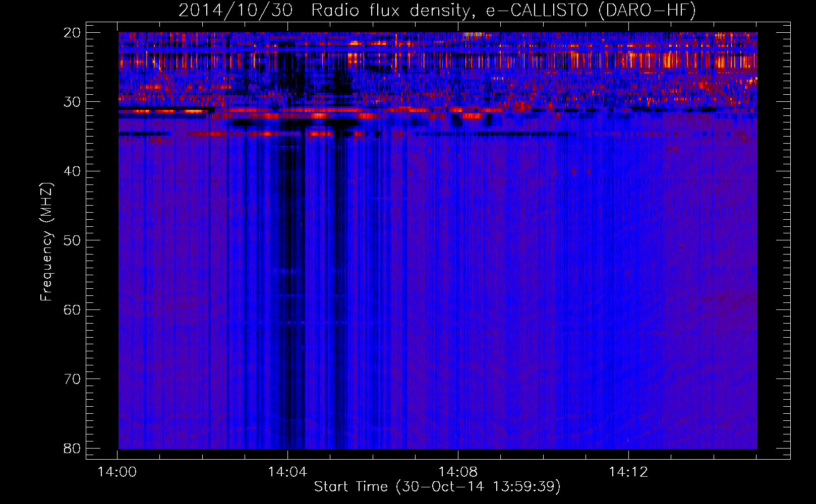Click the 'Frequency (MHZ)' axis label

coord(46,242)
